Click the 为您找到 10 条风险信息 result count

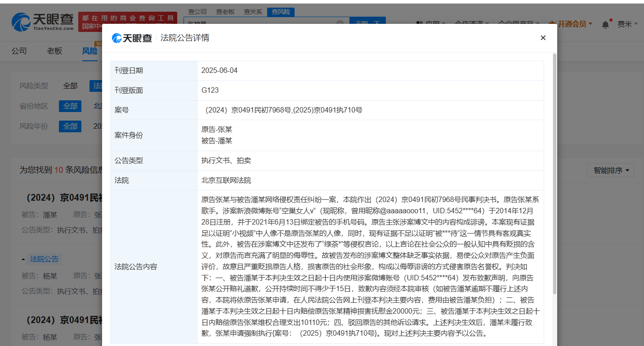(x=62, y=170)
